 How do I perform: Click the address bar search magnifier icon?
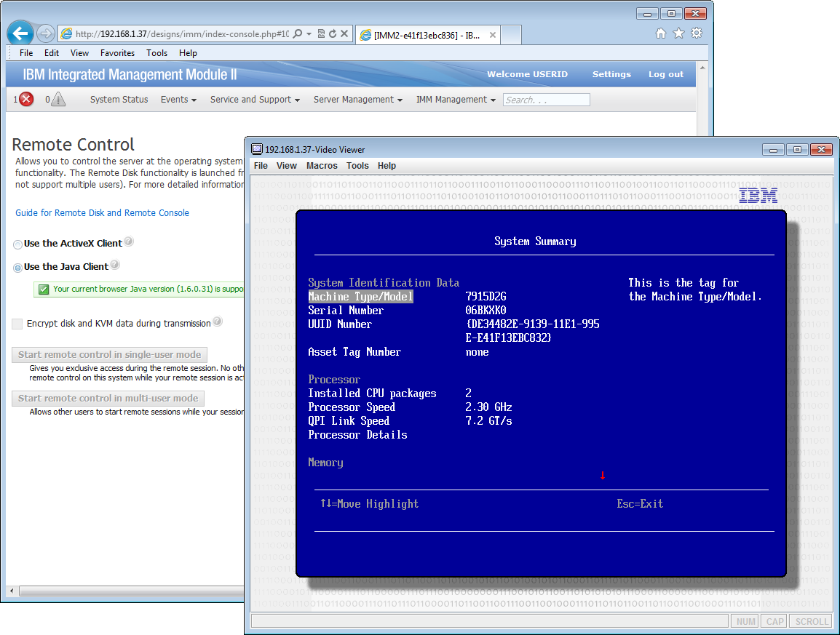pyautogui.click(x=298, y=33)
